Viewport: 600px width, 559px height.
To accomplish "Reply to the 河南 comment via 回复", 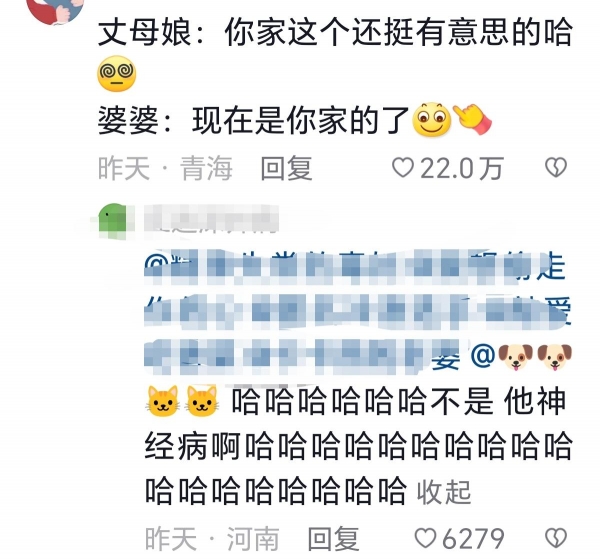I will (333, 539).
